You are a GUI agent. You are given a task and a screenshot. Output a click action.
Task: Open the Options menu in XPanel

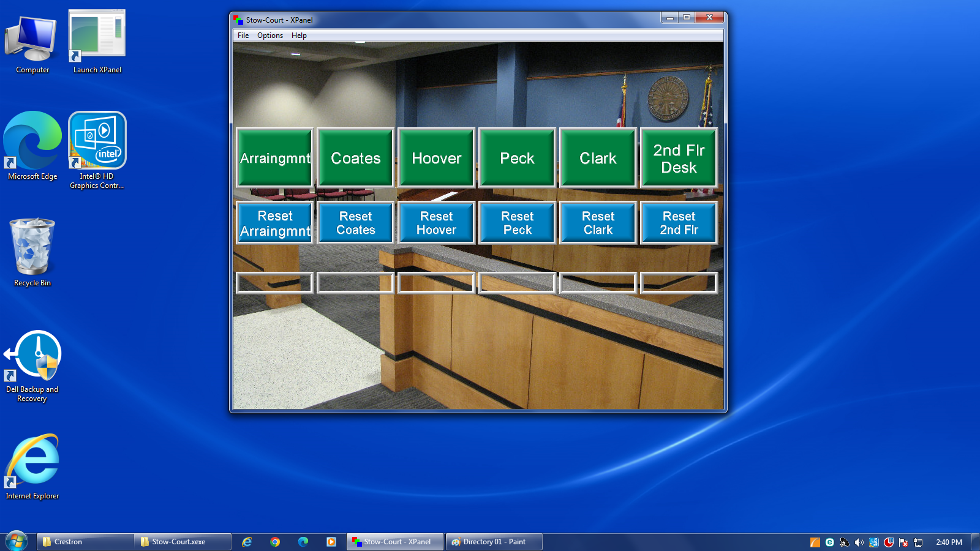pyautogui.click(x=270, y=36)
